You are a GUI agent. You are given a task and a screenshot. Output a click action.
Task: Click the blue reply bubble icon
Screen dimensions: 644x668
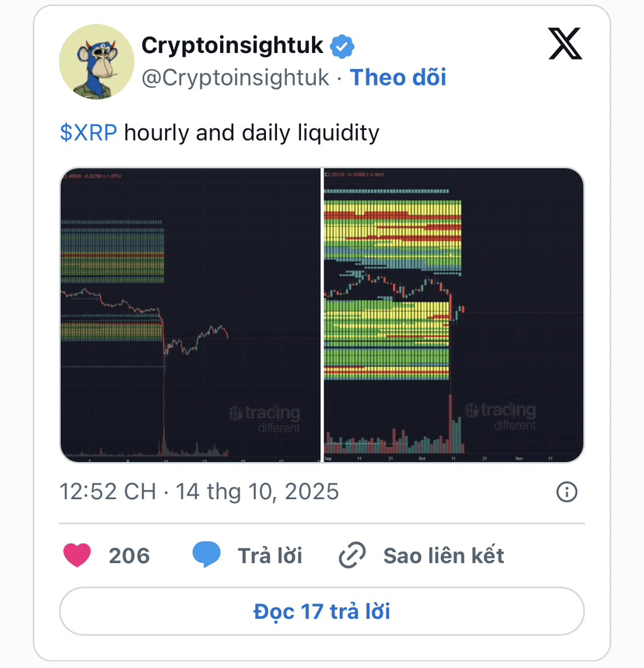[x=206, y=554]
